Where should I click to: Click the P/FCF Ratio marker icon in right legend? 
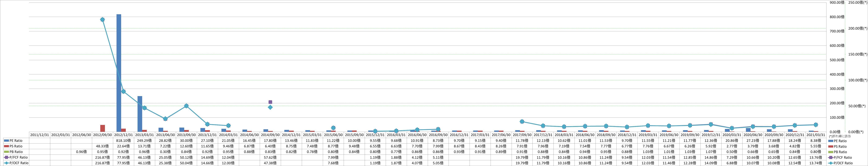[831, 157]
